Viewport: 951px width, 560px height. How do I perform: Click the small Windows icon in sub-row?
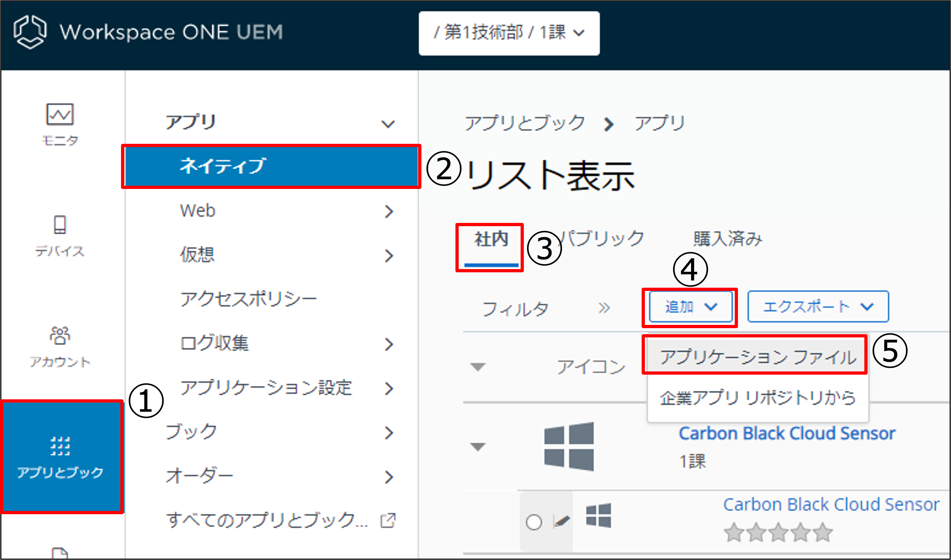[x=598, y=516]
